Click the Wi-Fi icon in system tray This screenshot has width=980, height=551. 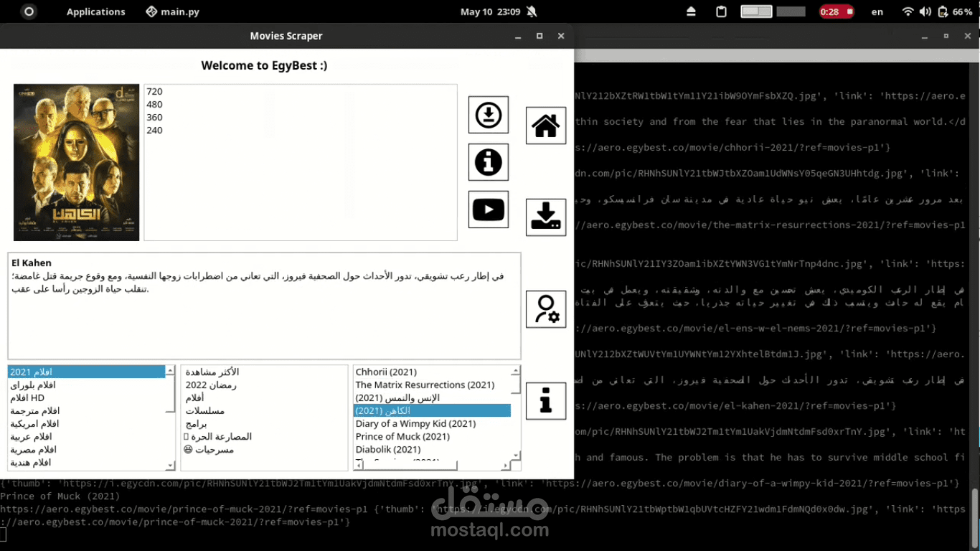pyautogui.click(x=908, y=11)
